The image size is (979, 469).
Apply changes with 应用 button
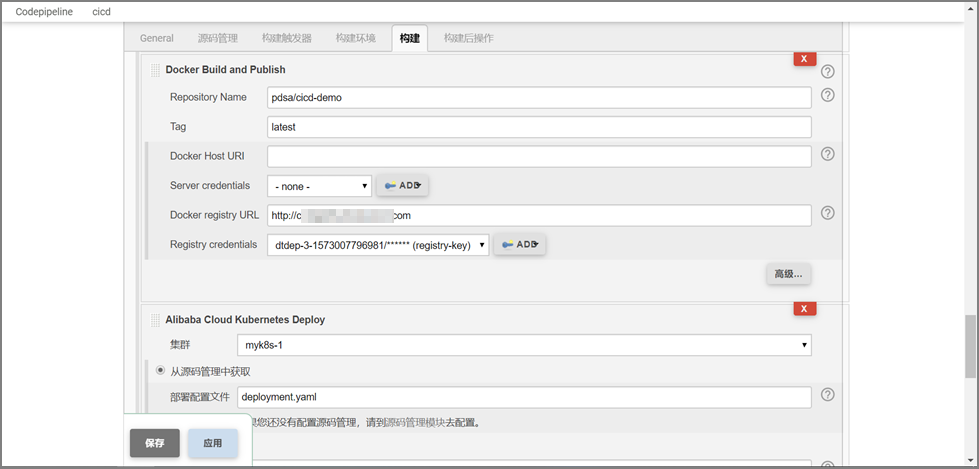point(212,443)
